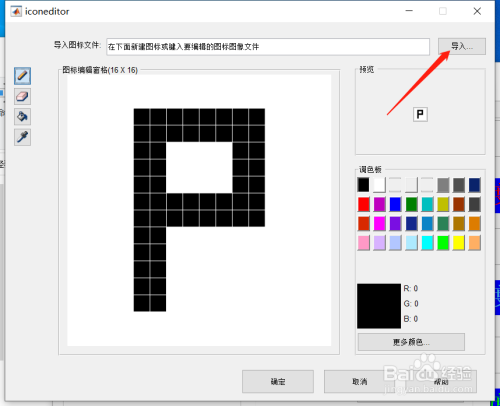Pick the navy blue swatch in first row

tap(475, 185)
